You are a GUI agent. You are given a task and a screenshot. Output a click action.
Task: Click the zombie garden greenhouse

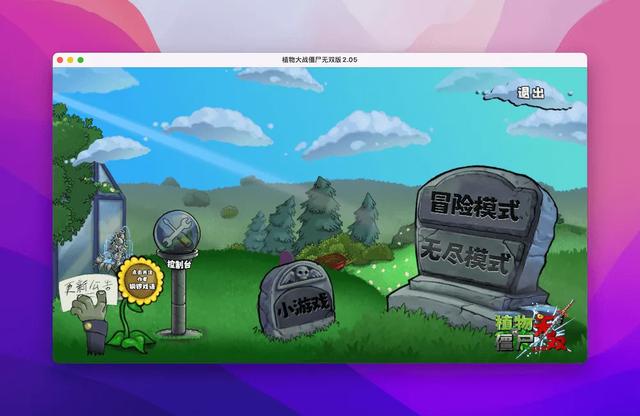click(x=94, y=220)
